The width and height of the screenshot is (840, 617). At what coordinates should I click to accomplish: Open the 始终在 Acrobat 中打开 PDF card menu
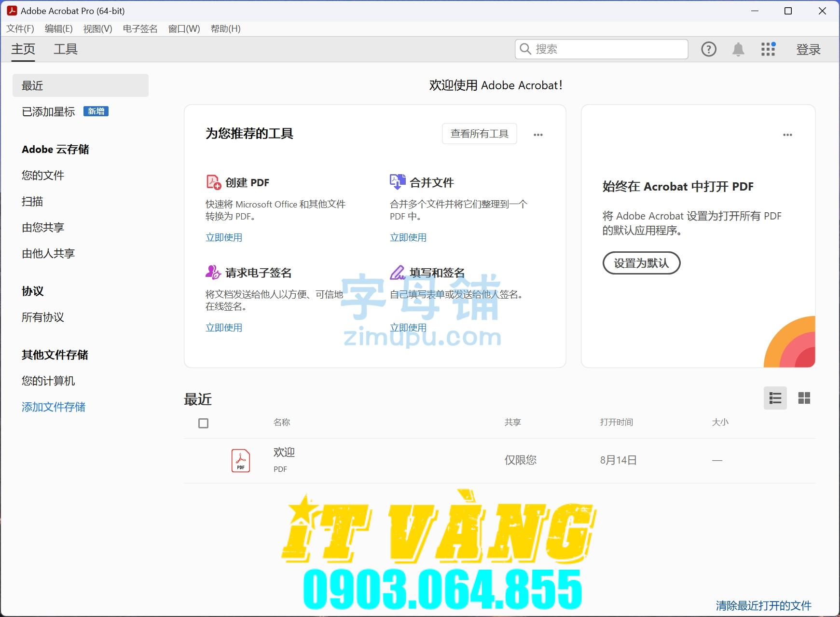[x=787, y=135]
